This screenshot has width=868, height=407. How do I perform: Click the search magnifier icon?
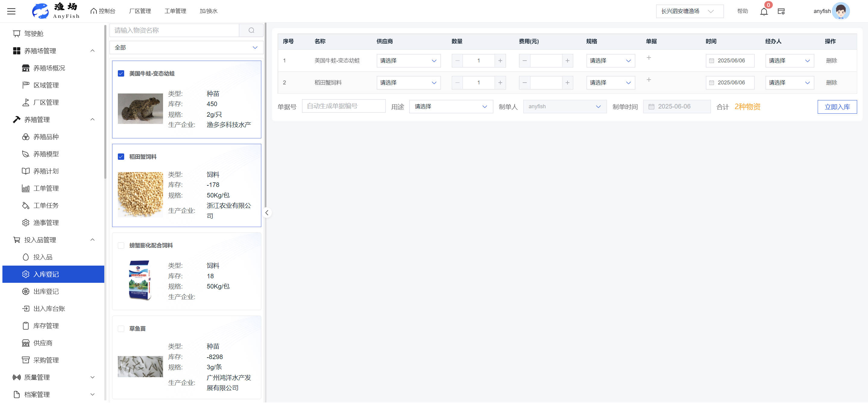pos(251,30)
